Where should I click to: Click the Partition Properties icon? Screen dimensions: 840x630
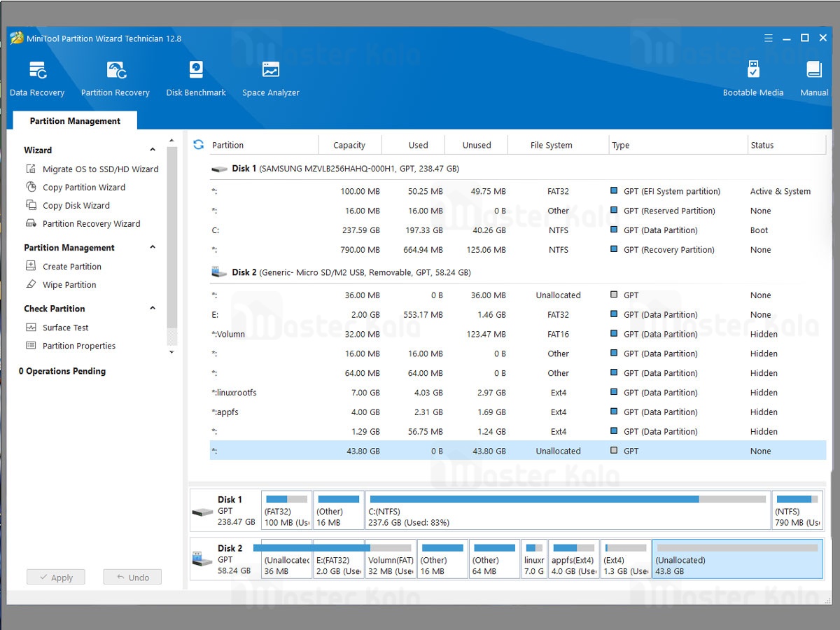click(x=31, y=345)
